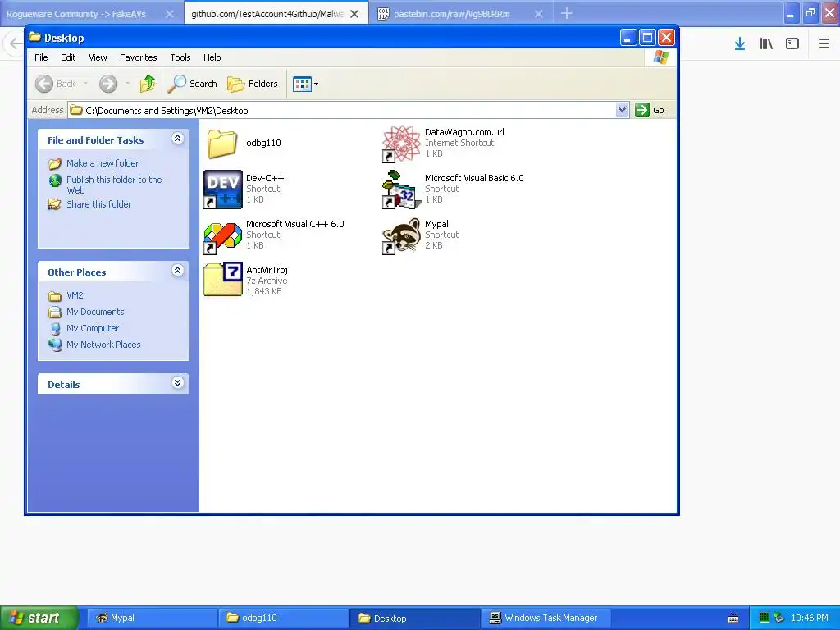The height and width of the screenshot is (630, 840).
Task: Switch to Desktop taskbar button
Action: click(414, 618)
